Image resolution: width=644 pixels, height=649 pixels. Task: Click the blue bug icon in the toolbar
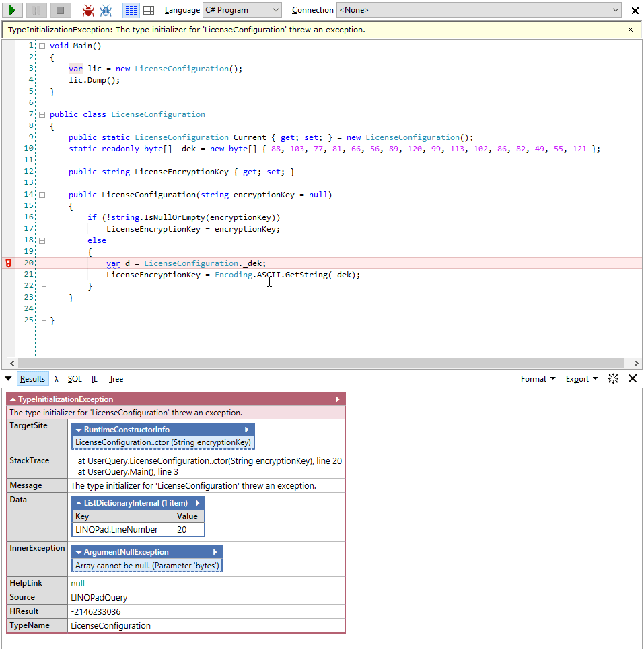tap(106, 10)
